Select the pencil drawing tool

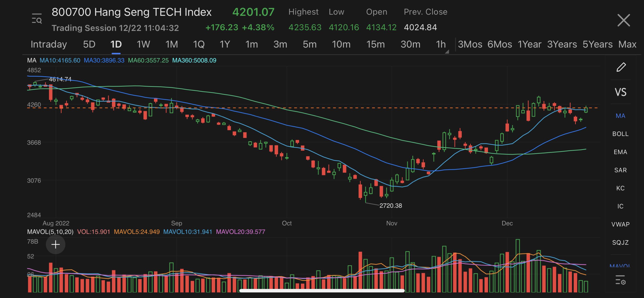pyautogui.click(x=621, y=67)
